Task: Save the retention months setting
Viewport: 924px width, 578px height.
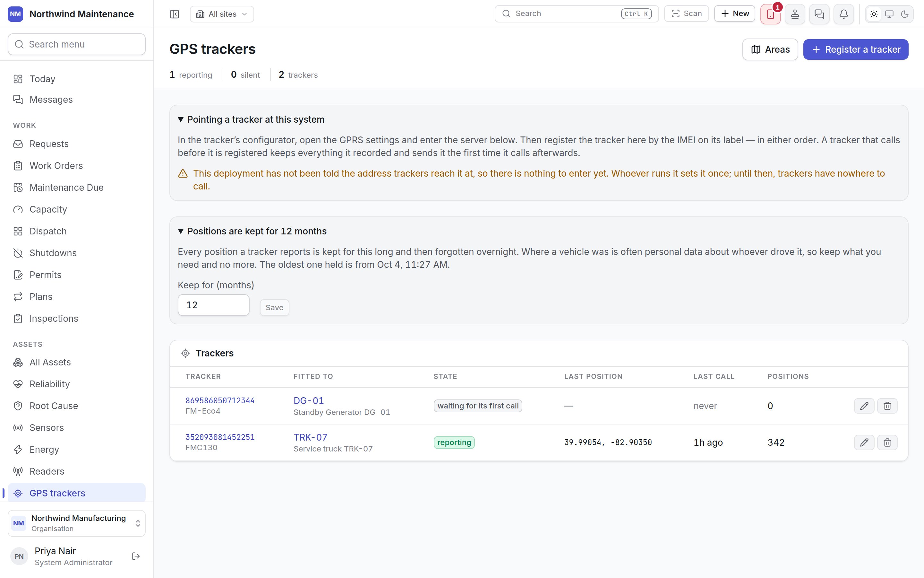Action: 275,307
